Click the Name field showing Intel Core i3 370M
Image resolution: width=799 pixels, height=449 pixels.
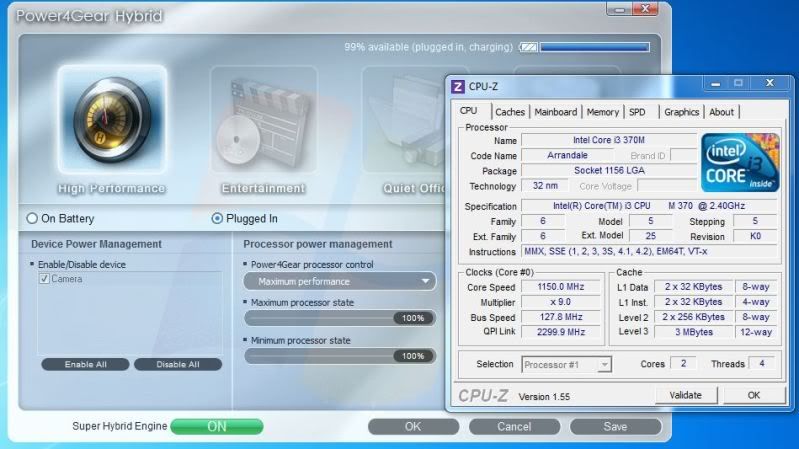609,140
